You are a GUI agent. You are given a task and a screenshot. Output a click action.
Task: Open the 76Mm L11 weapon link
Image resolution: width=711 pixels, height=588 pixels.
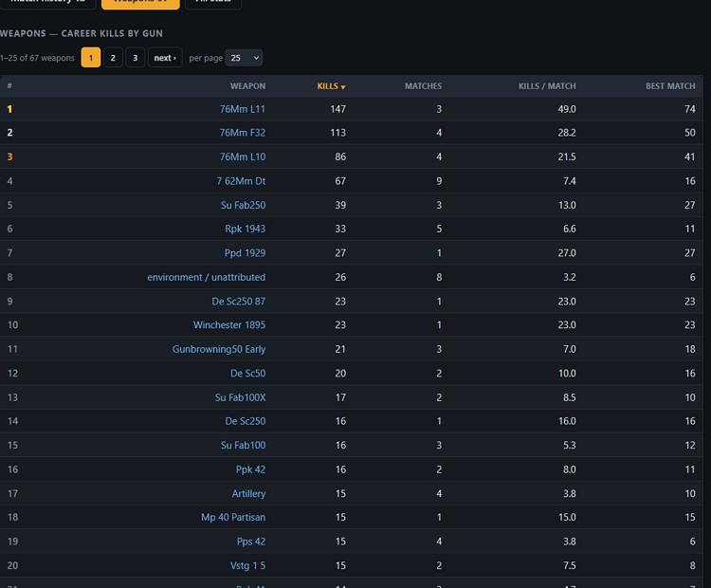(x=243, y=109)
